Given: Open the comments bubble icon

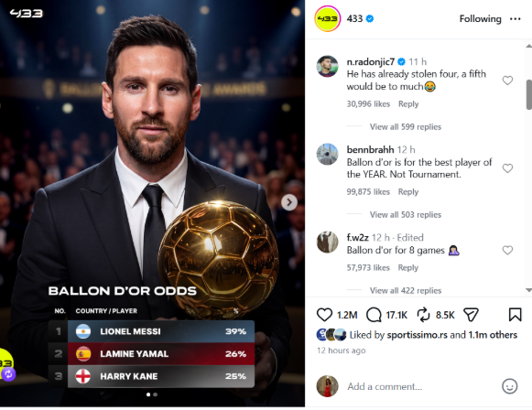Looking at the screenshot, I should coord(374,315).
